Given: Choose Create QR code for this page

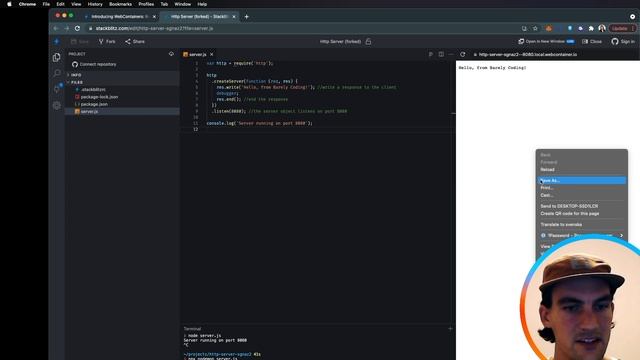Looking at the screenshot, I should tap(582, 213).
